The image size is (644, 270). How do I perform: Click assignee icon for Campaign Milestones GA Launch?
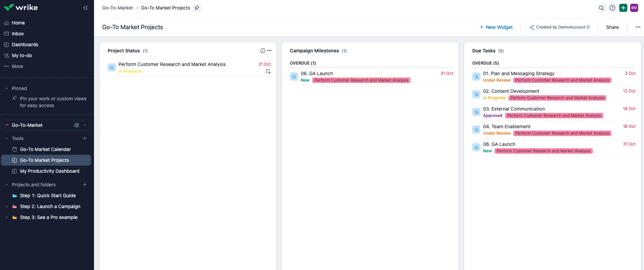(294, 77)
